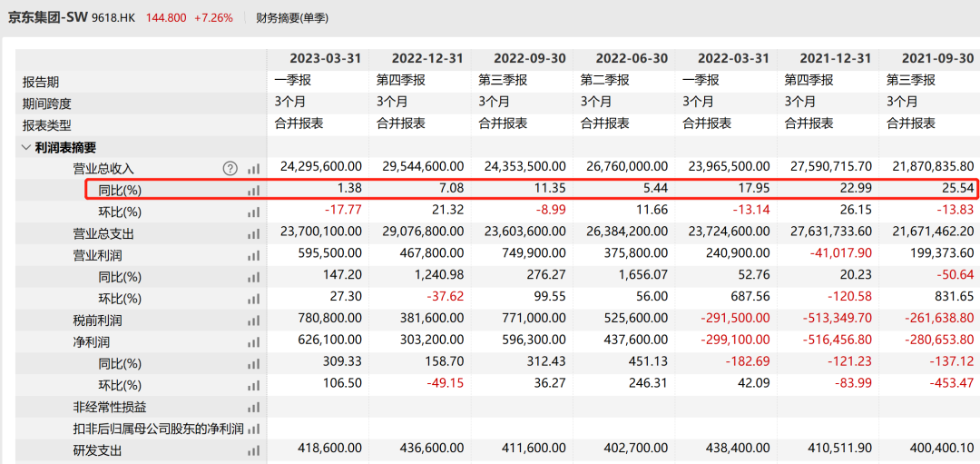Collapse the 利润表摘要 section
Viewport: 980px width, 464px height.
[25, 148]
